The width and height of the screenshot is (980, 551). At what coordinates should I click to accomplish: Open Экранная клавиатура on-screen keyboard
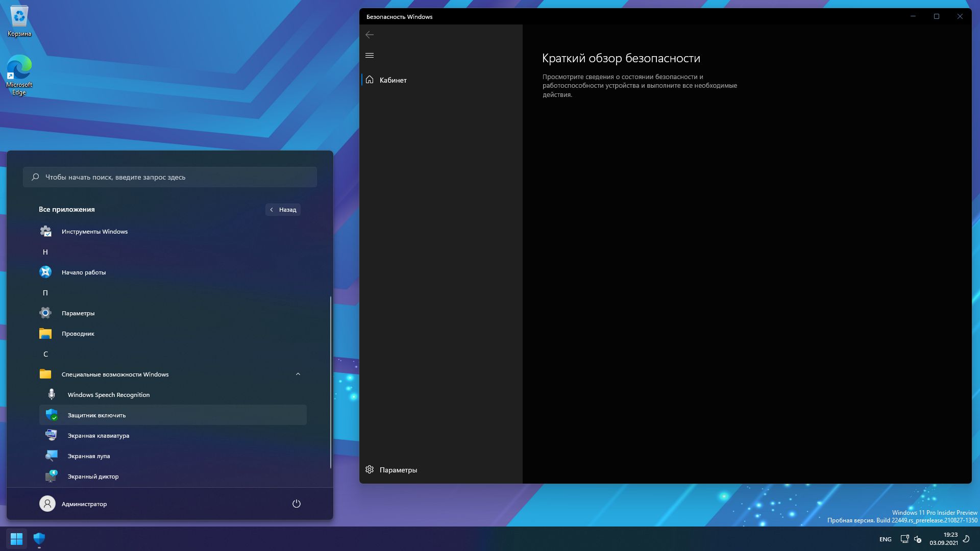coord(98,435)
